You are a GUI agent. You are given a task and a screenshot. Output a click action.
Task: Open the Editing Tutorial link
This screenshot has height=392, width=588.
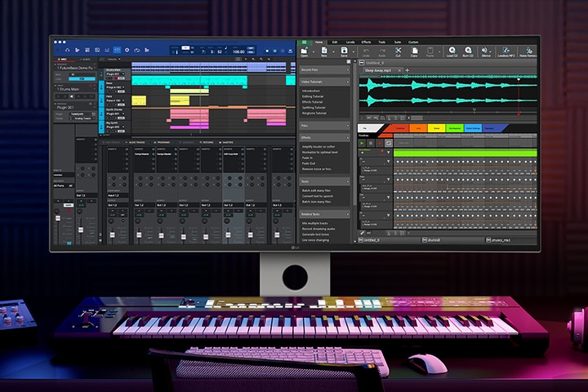click(314, 97)
